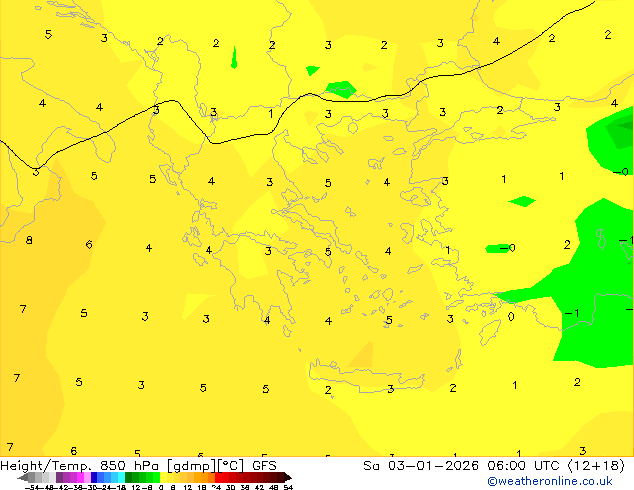Pick the darkest green legend color swatch

click(x=129, y=477)
